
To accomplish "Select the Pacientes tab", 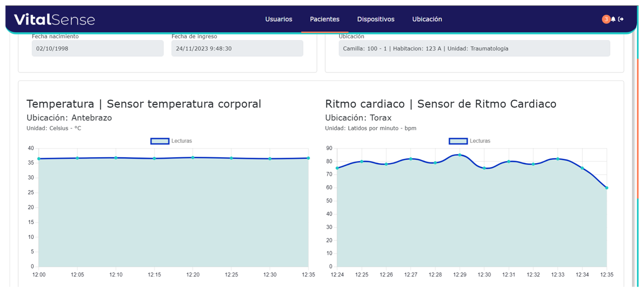I will pyautogui.click(x=324, y=19).
